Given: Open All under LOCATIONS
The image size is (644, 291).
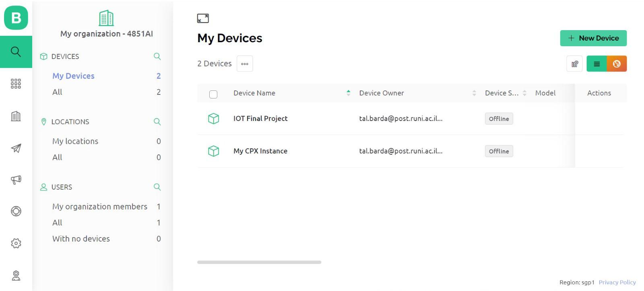Looking at the screenshot, I should pos(57,157).
